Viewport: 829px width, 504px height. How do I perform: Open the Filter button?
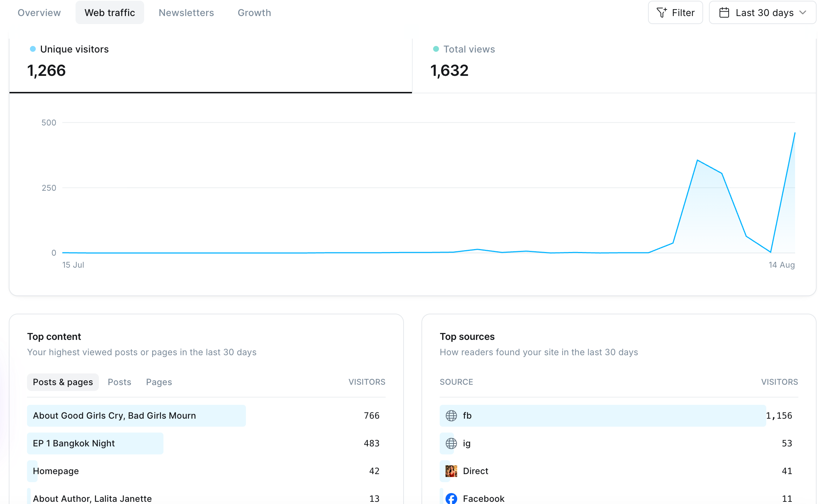coord(675,13)
